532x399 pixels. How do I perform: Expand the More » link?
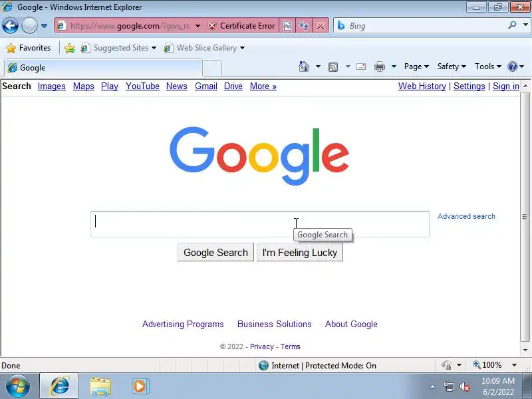[263, 86]
